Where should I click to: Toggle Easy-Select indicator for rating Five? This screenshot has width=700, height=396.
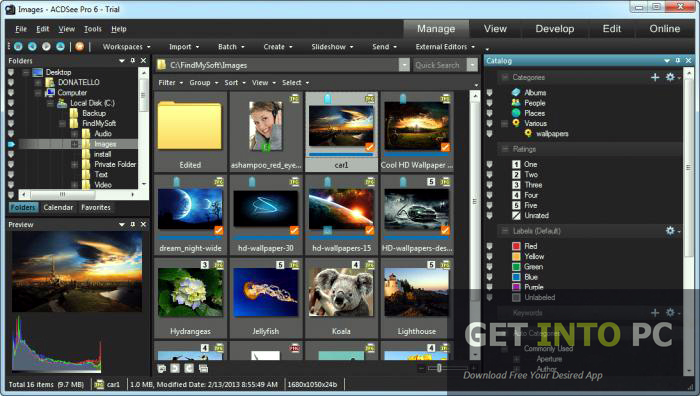coord(490,205)
